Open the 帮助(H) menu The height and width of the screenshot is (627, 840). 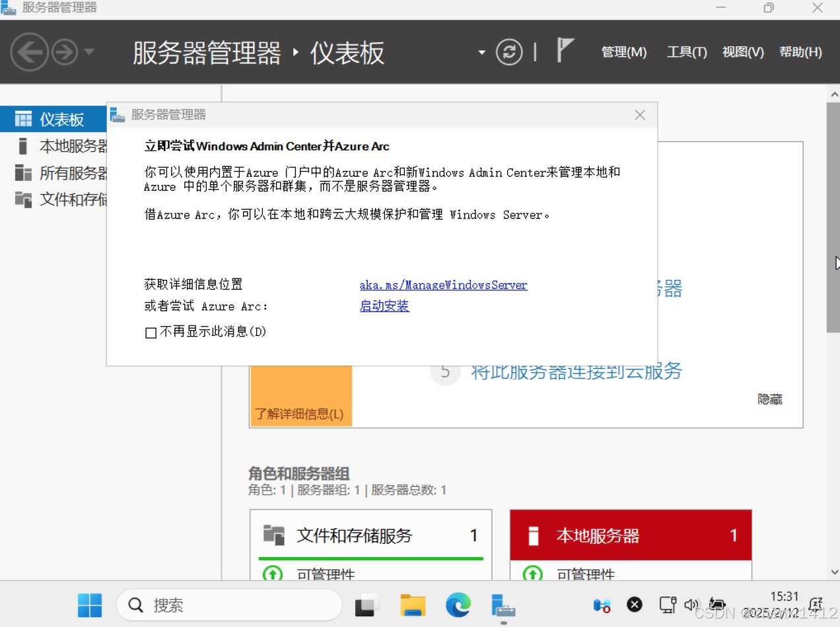click(800, 52)
